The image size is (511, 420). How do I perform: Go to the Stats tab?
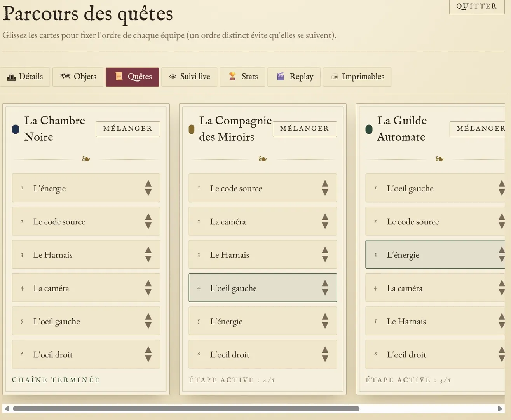point(242,77)
